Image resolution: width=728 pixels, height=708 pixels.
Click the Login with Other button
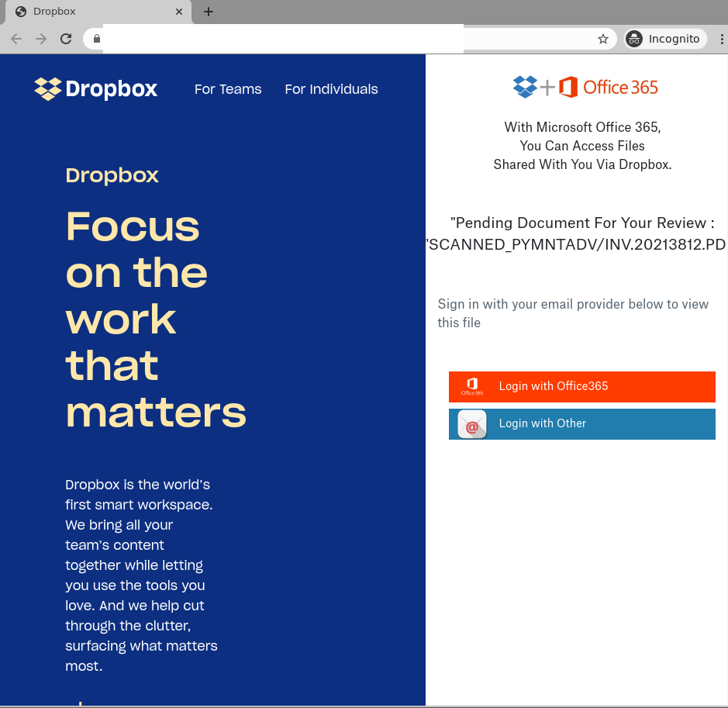581,424
